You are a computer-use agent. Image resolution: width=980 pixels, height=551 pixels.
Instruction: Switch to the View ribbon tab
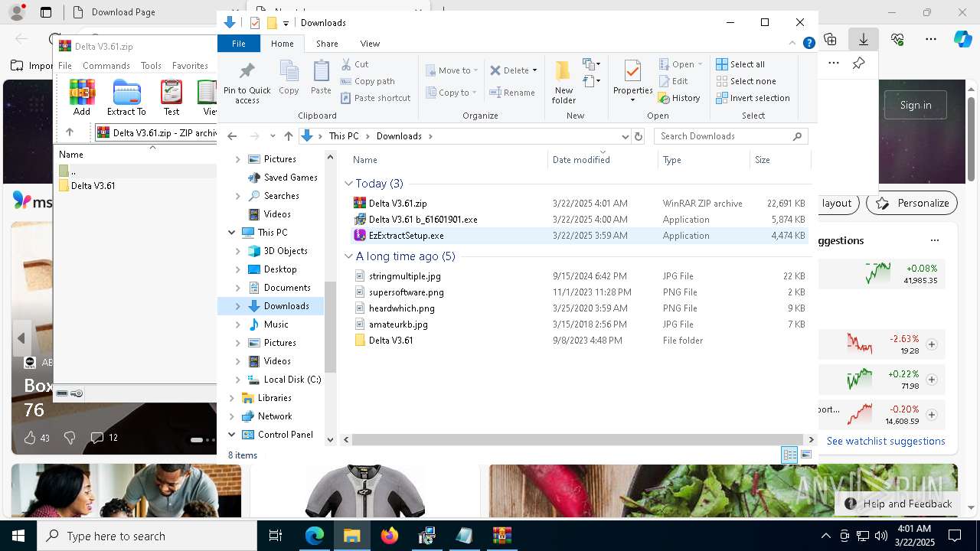[x=370, y=44]
